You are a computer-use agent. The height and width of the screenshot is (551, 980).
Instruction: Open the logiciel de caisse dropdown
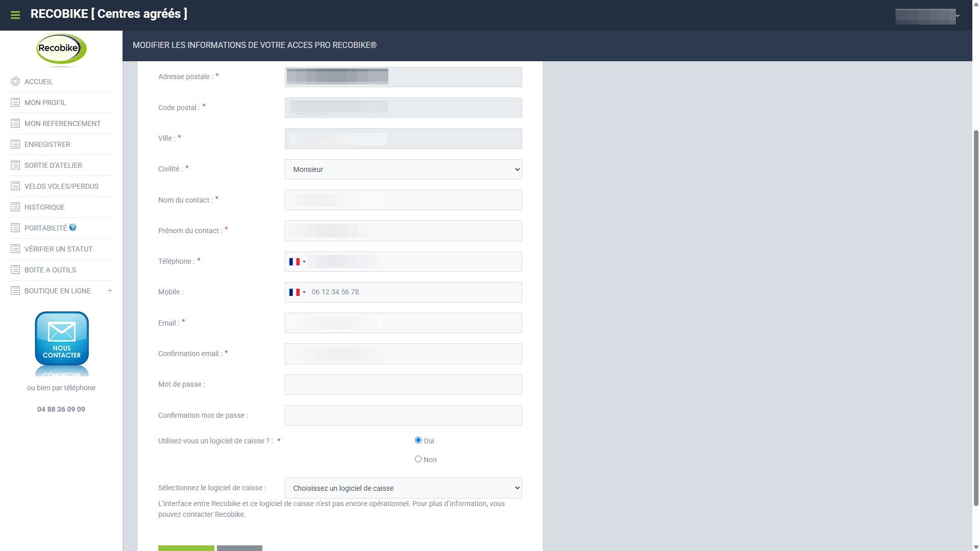click(x=403, y=488)
